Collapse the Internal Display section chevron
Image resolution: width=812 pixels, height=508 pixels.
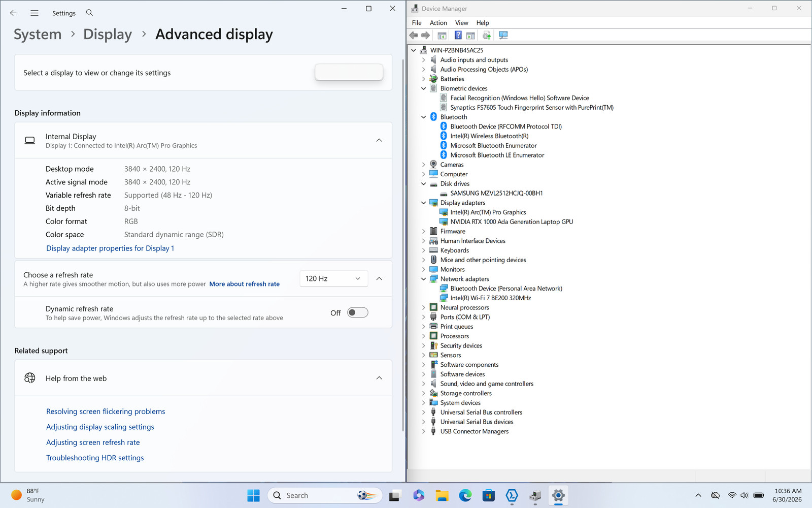pyautogui.click(x=379, y=140)
